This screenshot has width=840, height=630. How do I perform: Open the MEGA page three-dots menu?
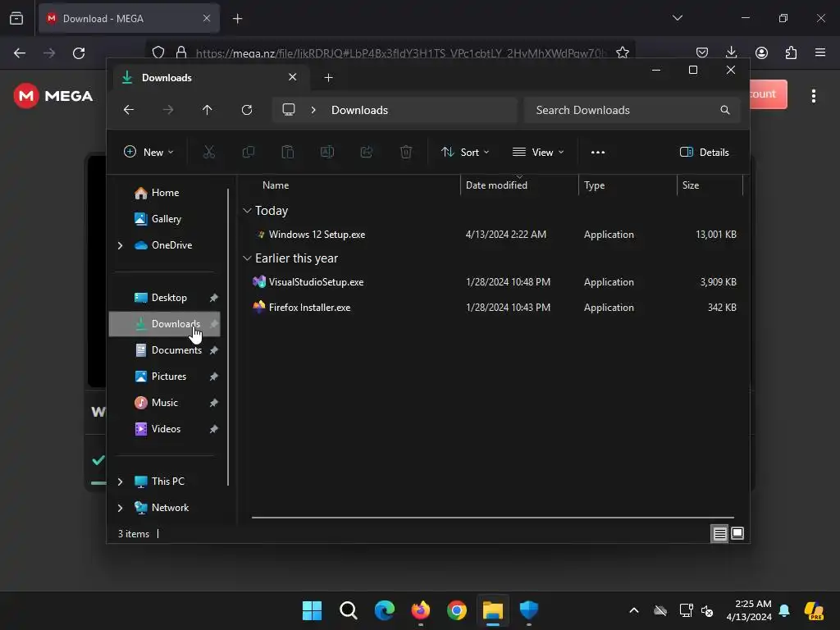(814, 96)
